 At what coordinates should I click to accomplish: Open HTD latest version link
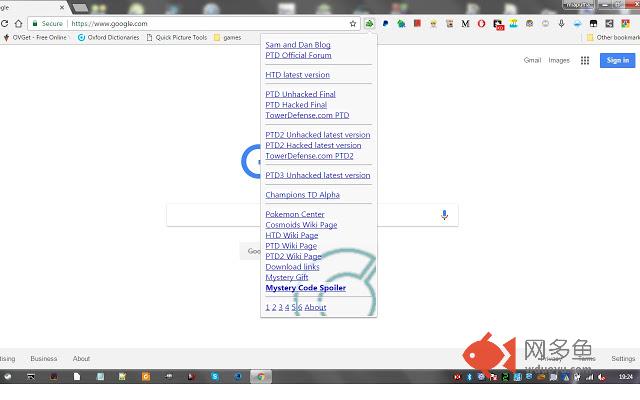pyautogui.click(x=298, y=75)
